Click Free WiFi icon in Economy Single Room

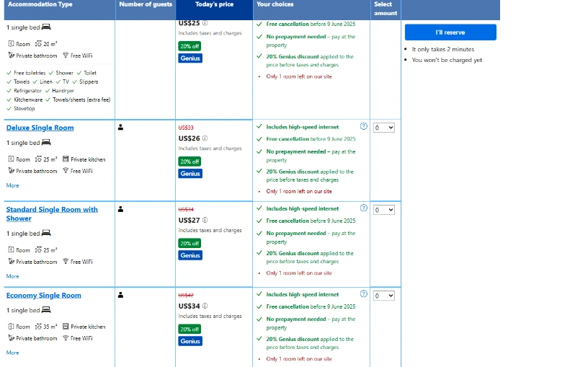pyautogui.click(x=66, y=338)
